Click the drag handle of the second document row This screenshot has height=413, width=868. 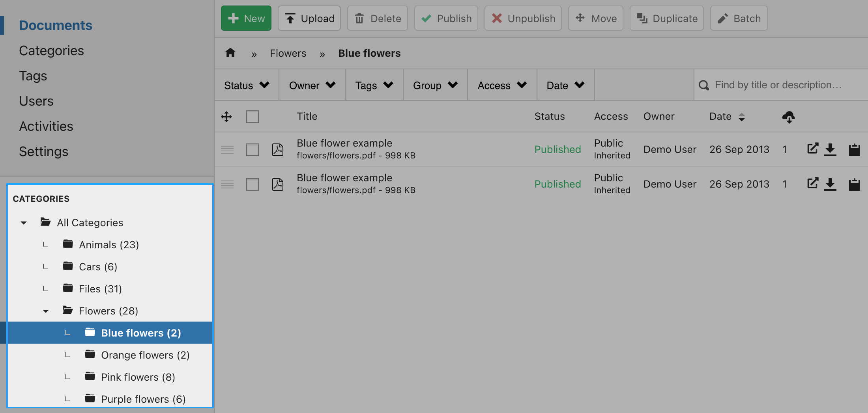tap(227, 184)
